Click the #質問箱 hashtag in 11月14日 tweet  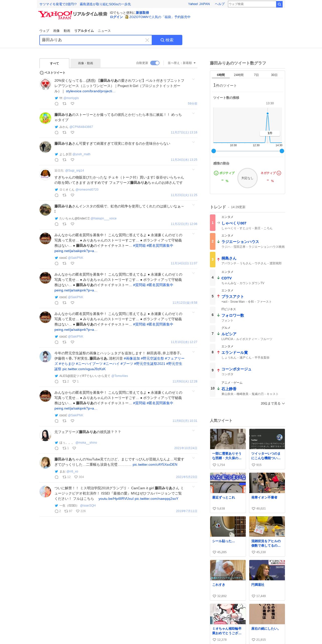[139, 246]
